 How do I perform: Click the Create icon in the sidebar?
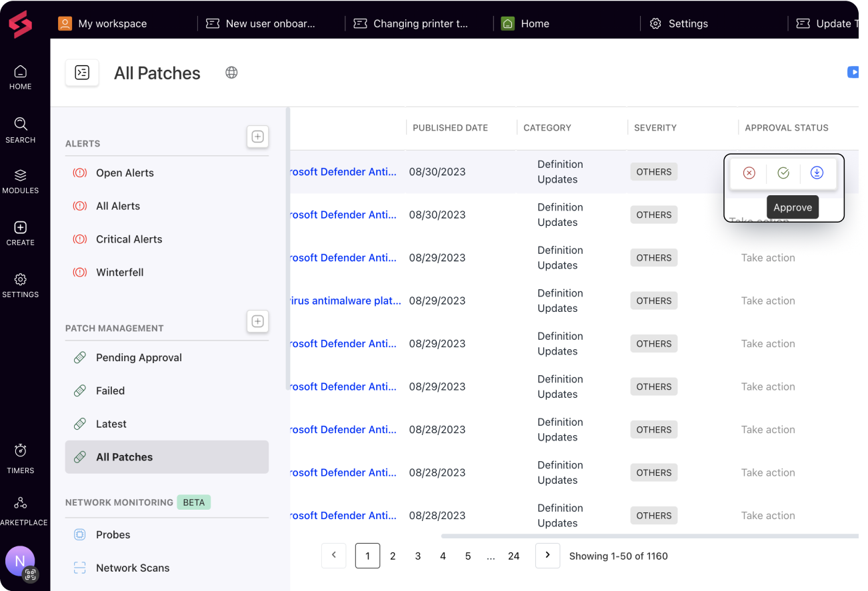[x=20, y=232]
